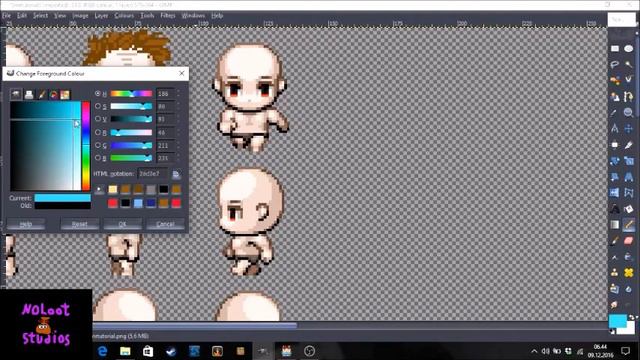The height and width of the screenshot is (360, 640).
Task: Select the Rectangle Select tool
Action: (615, 49)
